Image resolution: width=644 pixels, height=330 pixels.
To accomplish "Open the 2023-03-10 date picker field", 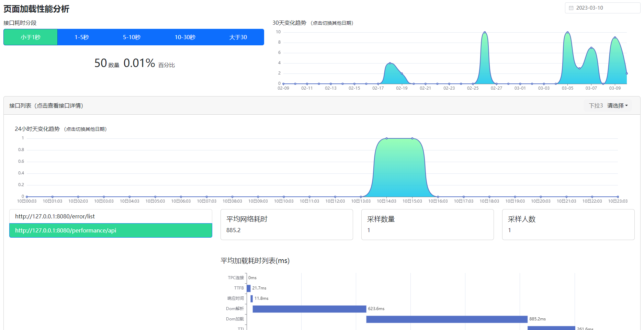I will (x=602, y=8).
